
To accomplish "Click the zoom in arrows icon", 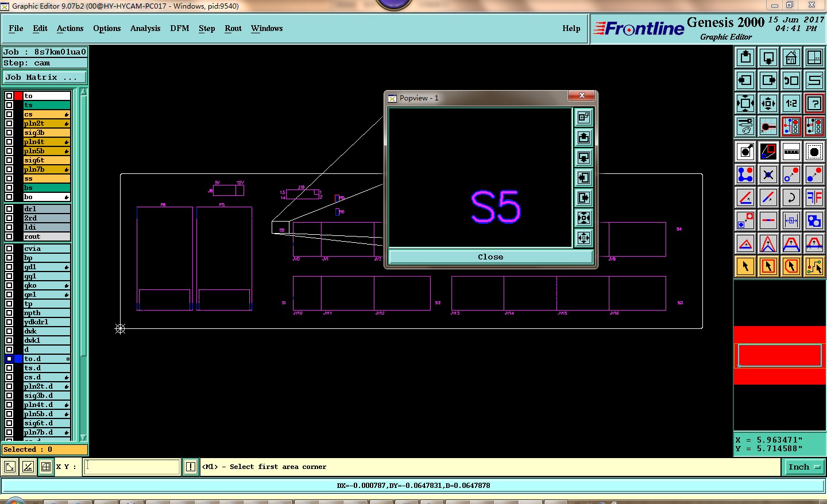I will tap(745, 103).
